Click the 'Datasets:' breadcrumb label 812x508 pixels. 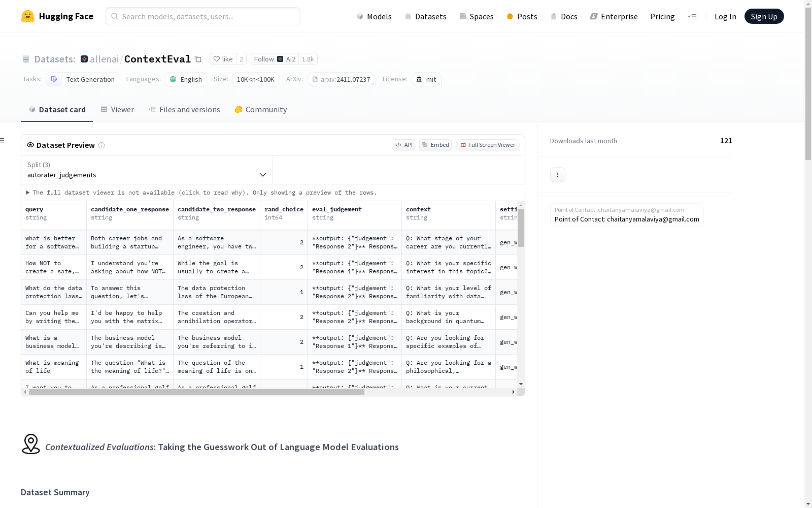tap(55, 59)
